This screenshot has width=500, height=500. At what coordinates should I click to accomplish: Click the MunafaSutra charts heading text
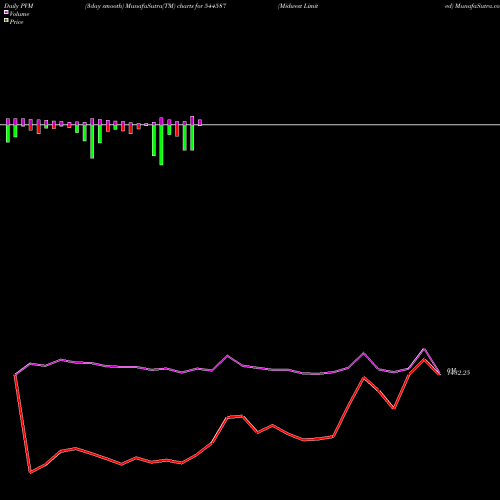[156, 6]
